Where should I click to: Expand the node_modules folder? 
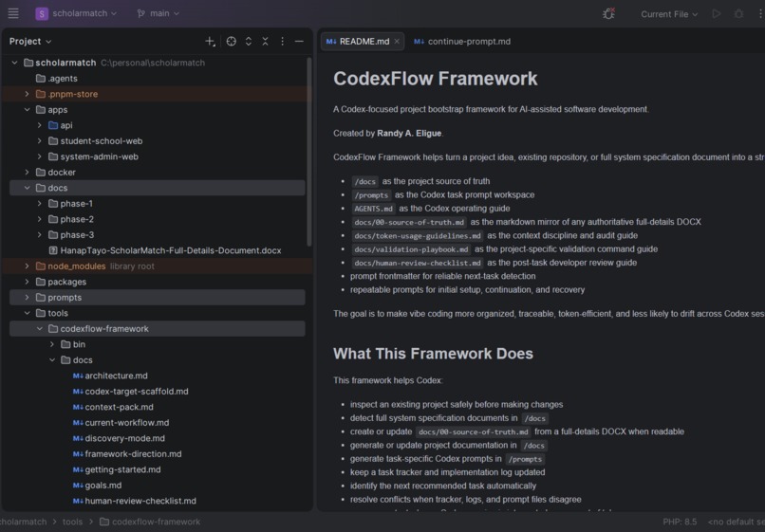[x=27, y=266]
